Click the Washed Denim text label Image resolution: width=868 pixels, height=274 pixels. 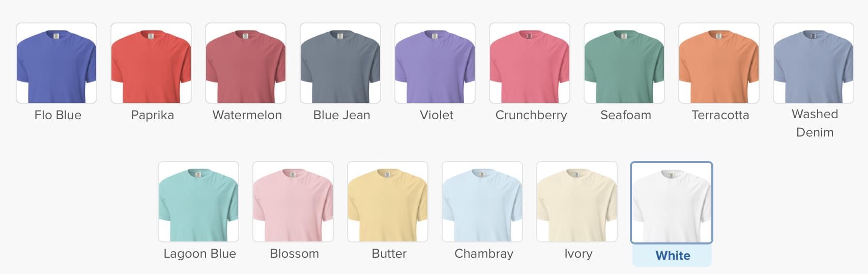pos(815,123)
